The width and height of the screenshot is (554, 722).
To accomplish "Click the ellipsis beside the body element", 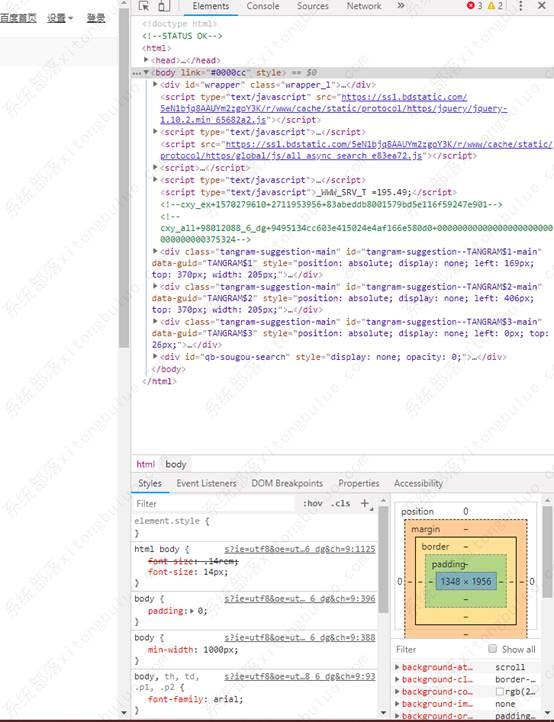I will 136,73.
